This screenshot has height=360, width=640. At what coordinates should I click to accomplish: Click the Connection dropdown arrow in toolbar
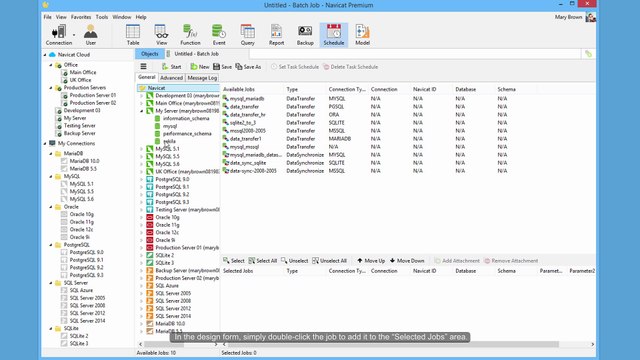point(74,35)
